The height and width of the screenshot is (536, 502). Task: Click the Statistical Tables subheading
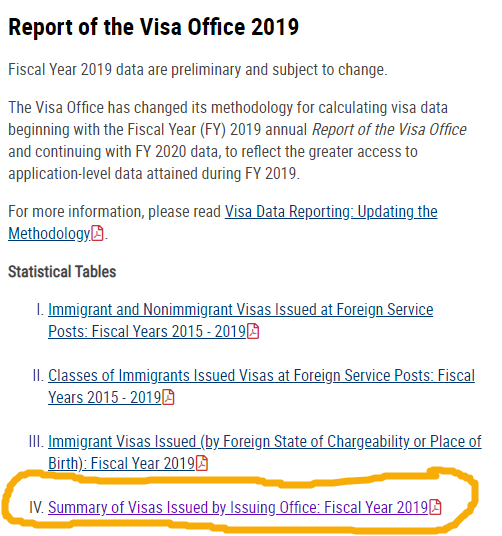click(62, 272)
